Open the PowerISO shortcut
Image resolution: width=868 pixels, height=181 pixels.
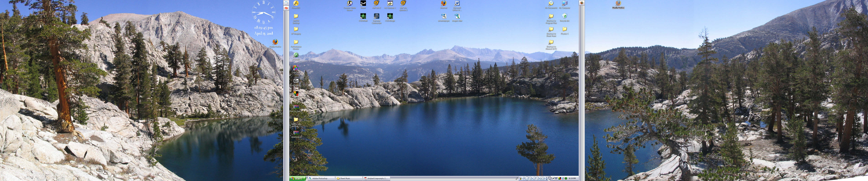pos(296,4)
